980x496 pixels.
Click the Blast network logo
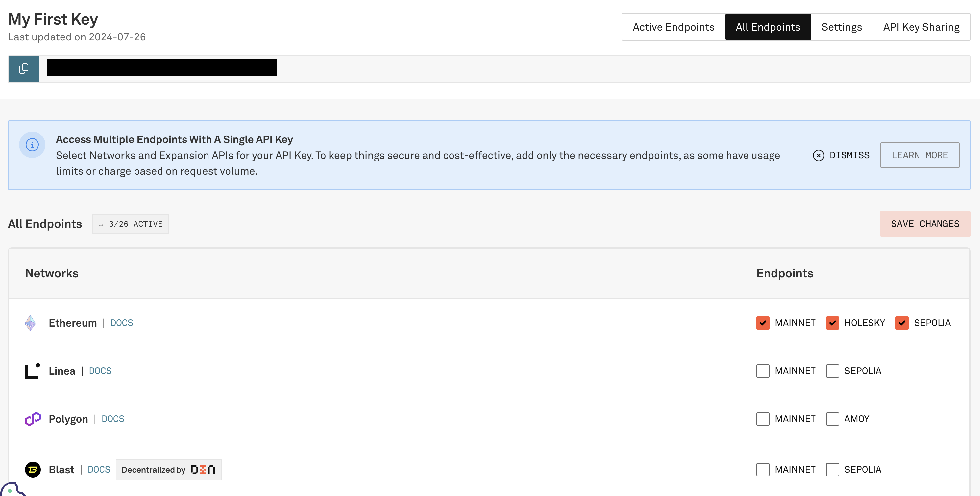33,469
